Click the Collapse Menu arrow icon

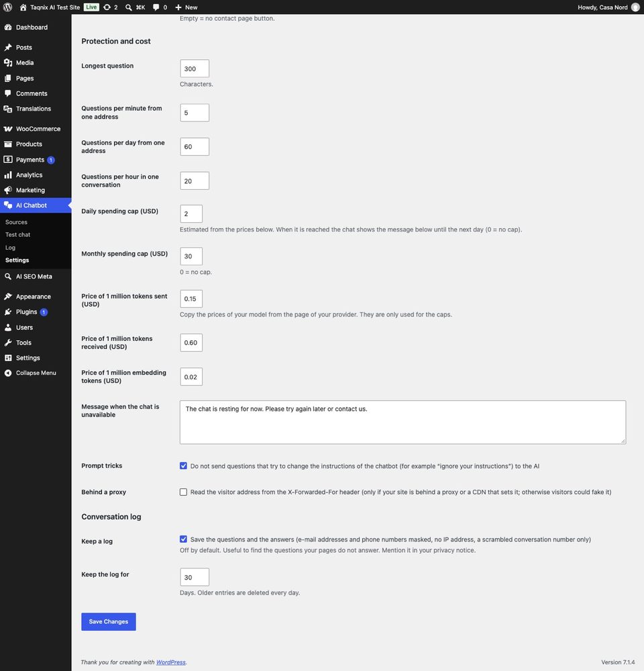pos(7,373)
